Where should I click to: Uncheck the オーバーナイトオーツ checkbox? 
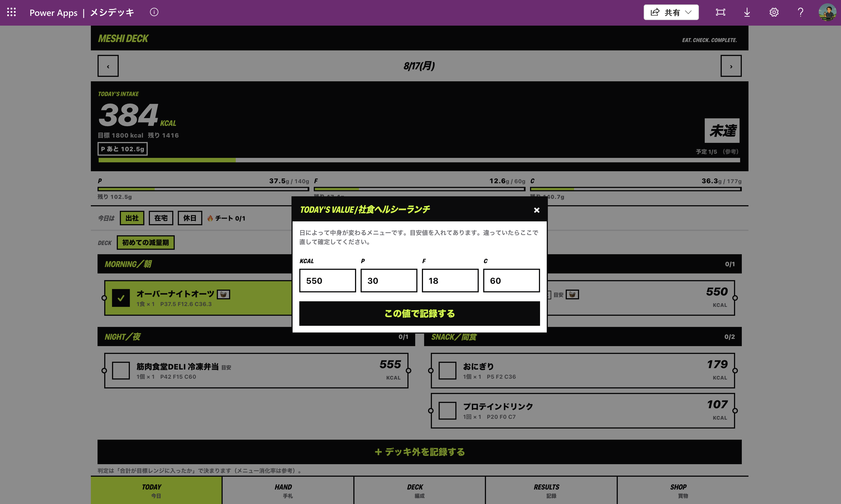click(x=121, y=298)
